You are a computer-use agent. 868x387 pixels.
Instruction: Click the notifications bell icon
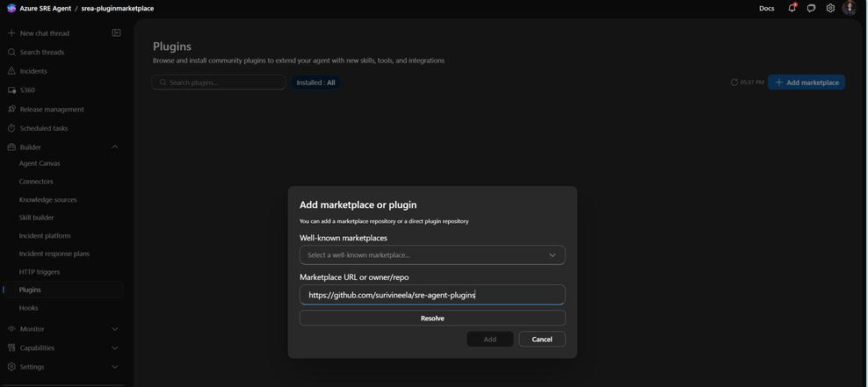pos(792,8)
